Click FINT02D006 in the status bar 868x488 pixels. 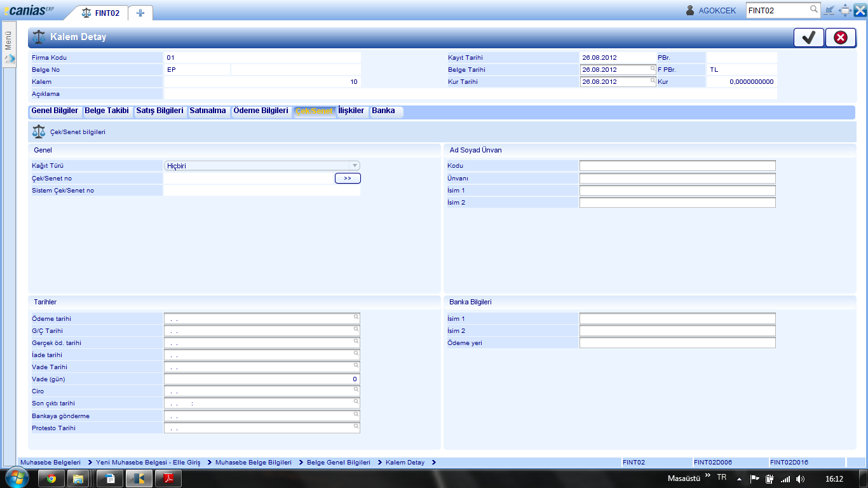tap(712, 463)
